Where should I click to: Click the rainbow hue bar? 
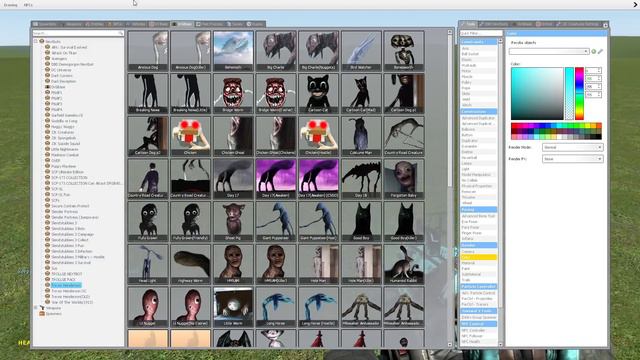click(579, 93)
